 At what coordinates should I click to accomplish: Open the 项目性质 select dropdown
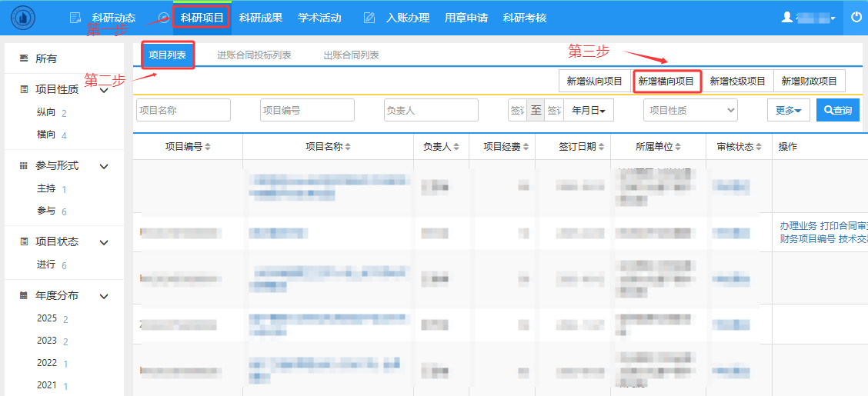click(x=690, y=110)
